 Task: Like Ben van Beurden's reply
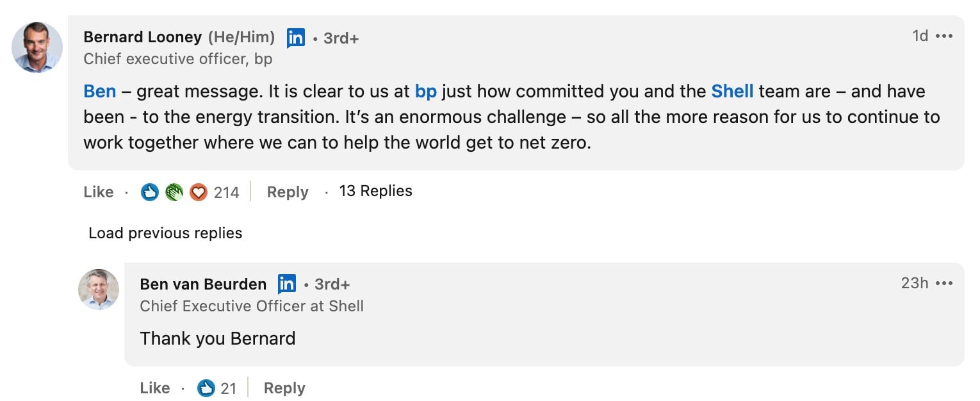[x=154, y=388]
